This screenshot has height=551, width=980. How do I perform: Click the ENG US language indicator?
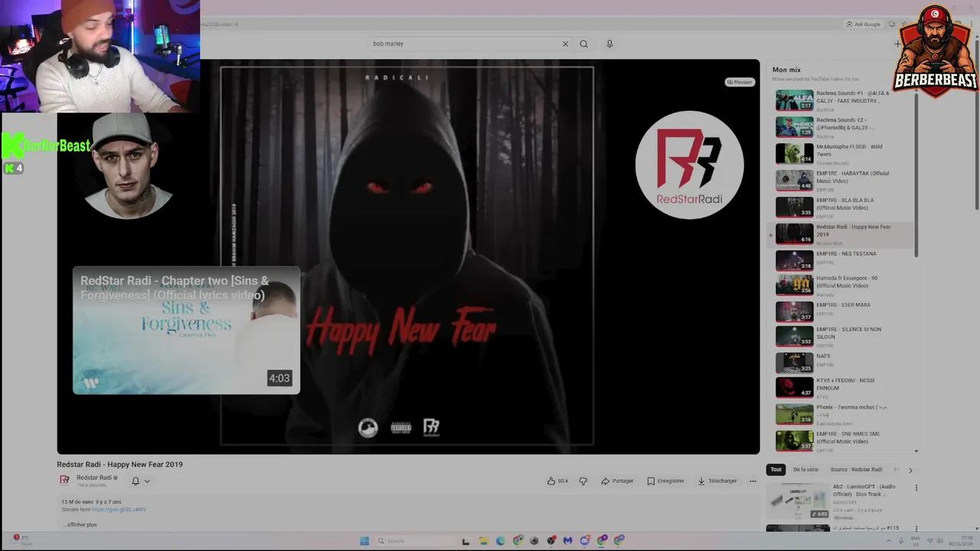(916, 540)
